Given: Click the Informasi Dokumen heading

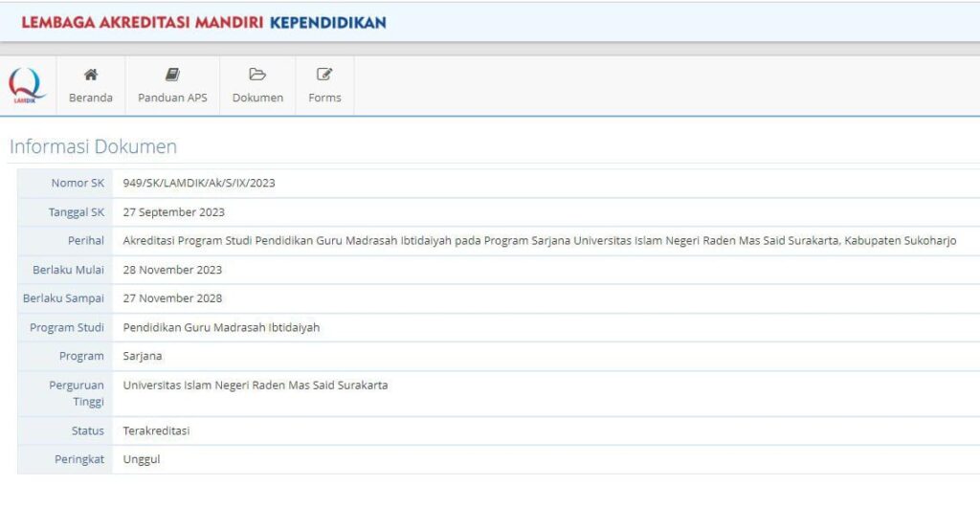Looking at the screenshot, I should point(93,146).
